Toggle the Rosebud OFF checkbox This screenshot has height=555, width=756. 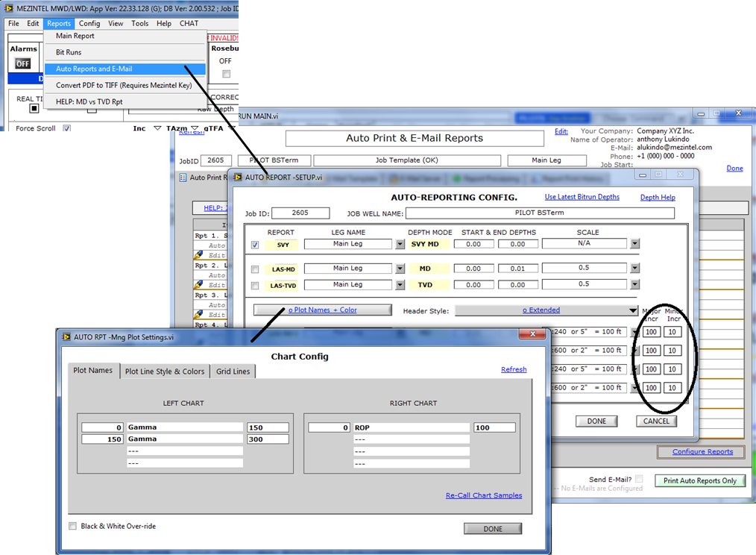click(226, 74)
